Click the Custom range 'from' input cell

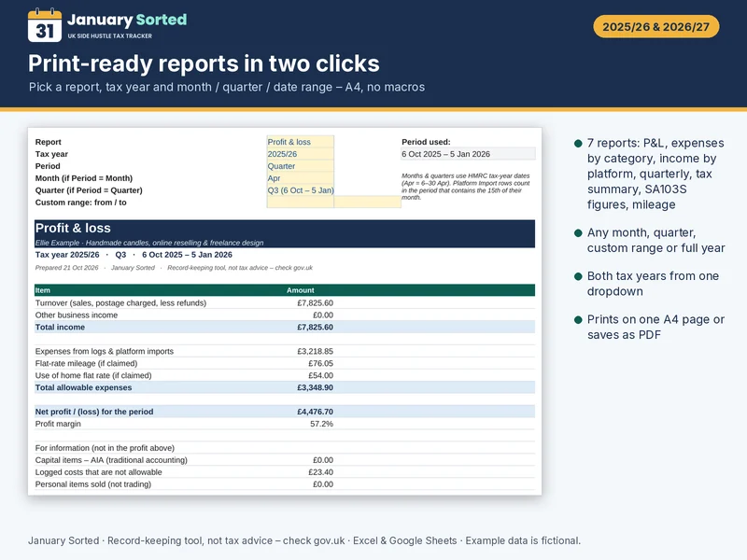coord(300,202)
